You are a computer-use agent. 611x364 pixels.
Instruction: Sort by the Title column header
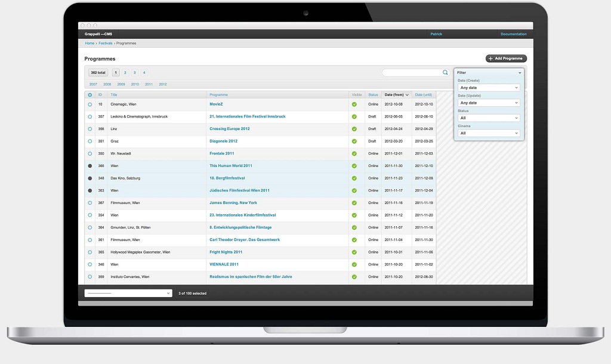(x=114, y=95)
